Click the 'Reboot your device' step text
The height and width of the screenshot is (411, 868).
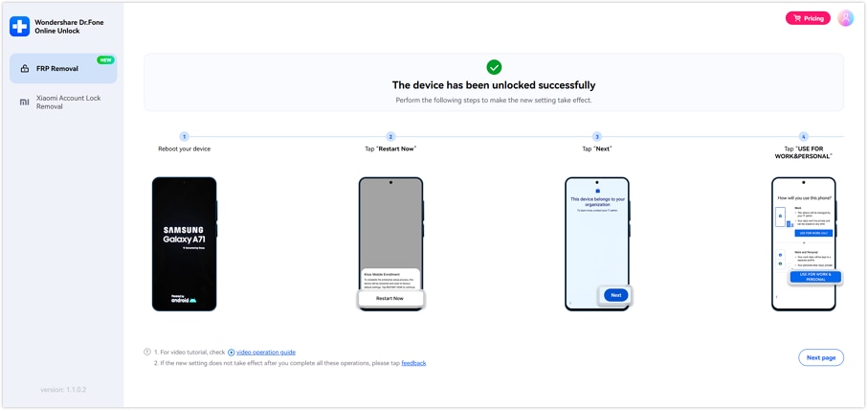click(x=185, y=149)
